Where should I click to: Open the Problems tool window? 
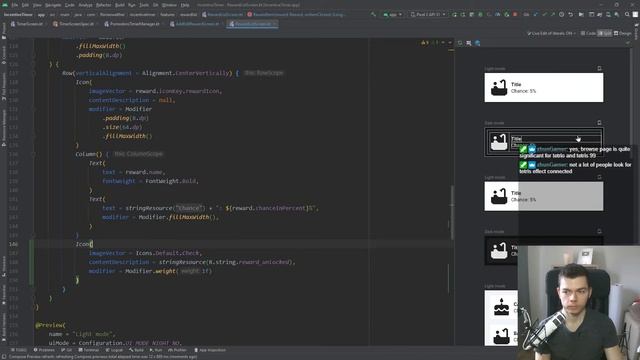point(44,350)
